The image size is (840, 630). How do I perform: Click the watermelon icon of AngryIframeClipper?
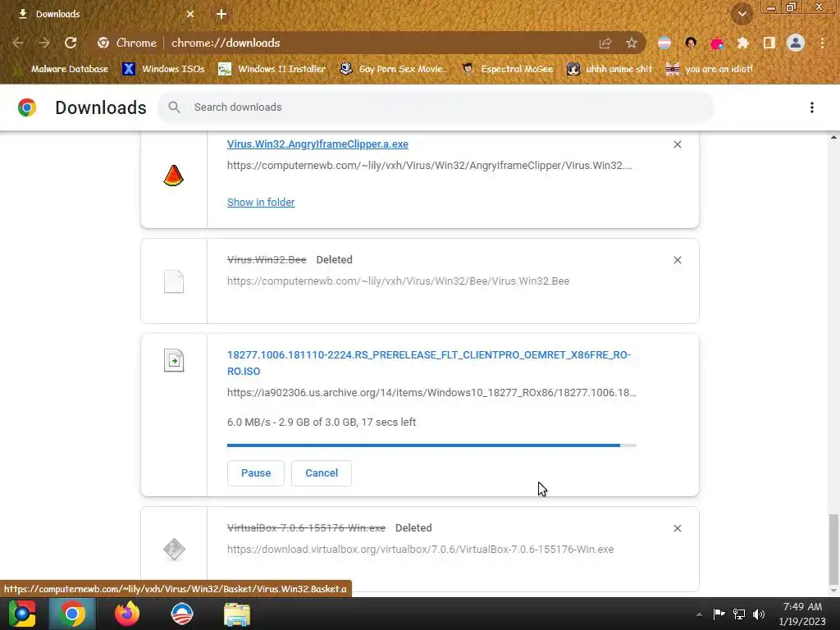[174, 176]
